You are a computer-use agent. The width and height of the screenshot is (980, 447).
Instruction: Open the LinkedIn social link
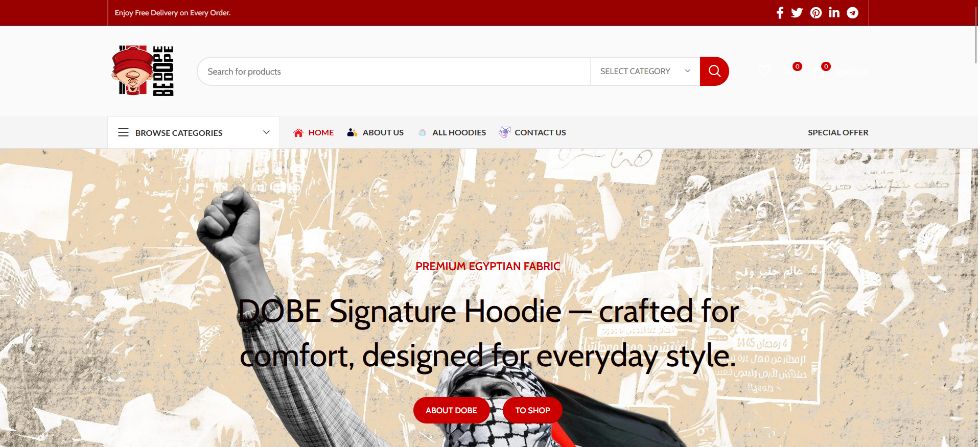834,13
